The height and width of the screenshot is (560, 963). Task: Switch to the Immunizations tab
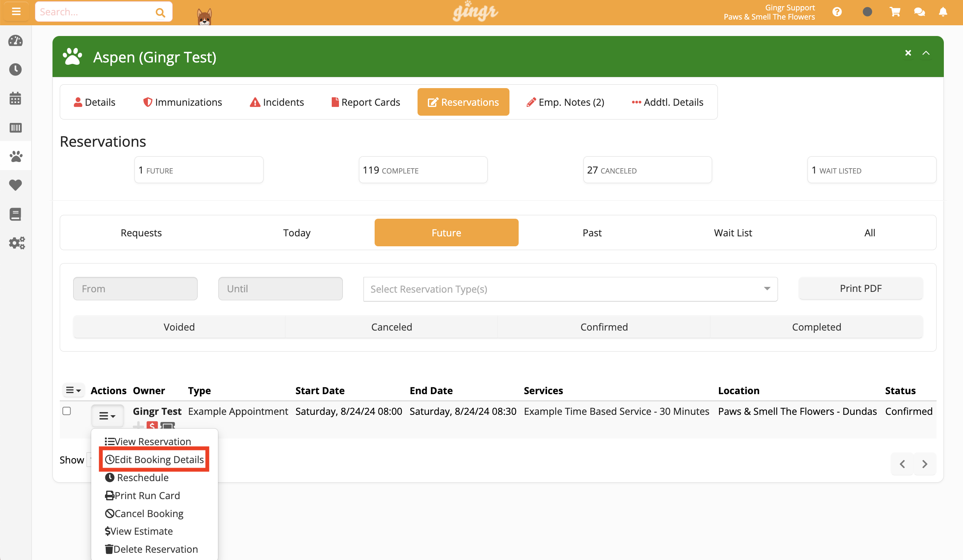182,102
